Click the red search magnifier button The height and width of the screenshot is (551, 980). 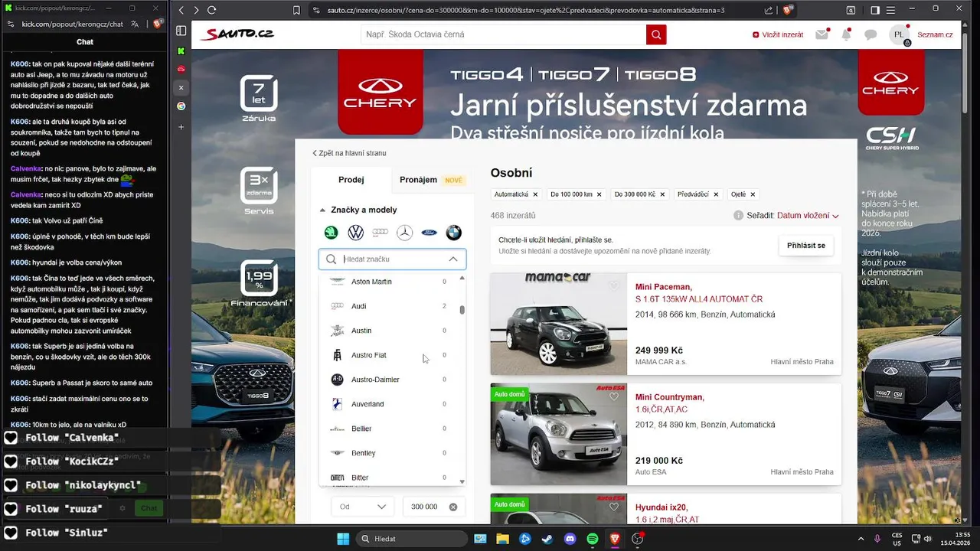(656, 34)
